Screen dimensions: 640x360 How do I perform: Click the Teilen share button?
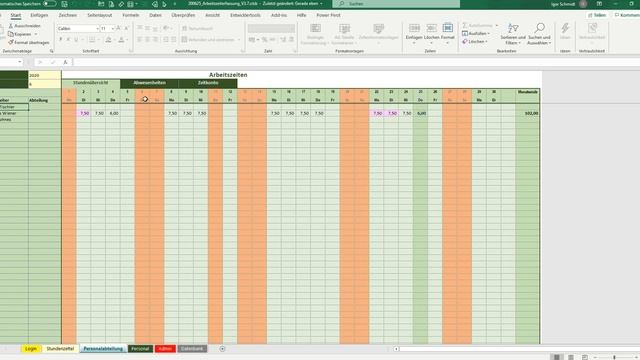597,15
